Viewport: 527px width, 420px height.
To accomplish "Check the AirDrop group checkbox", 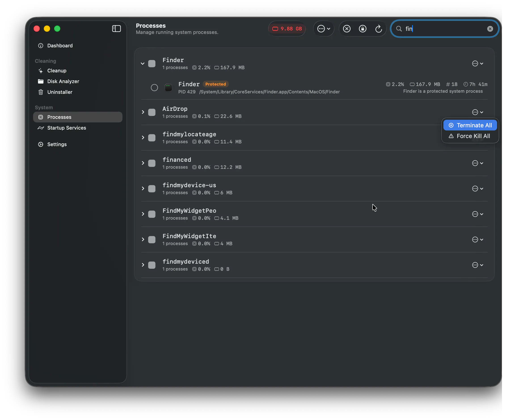I will pyautogui.click(x=152, y=112).
